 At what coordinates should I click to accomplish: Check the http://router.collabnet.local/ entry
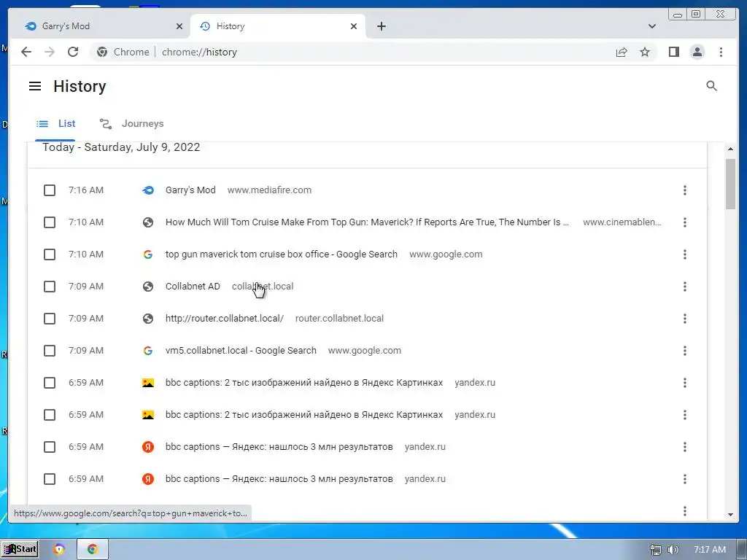(50, 319)
